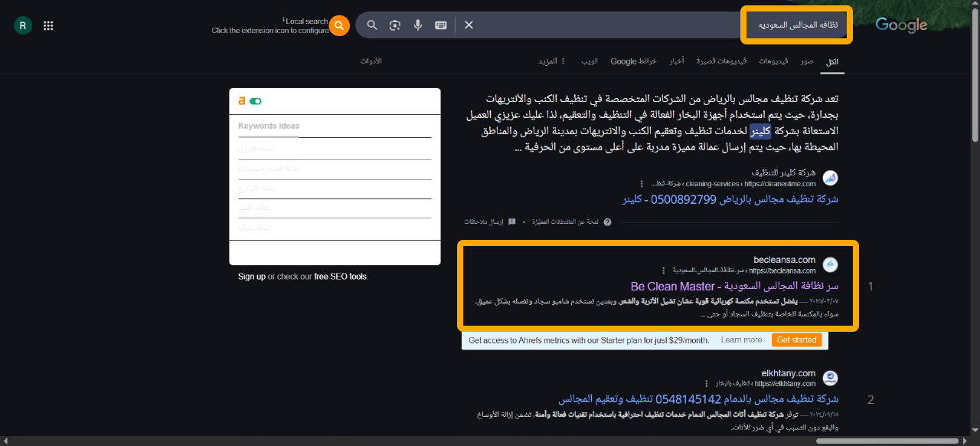Open the Google apps grid
Screen dimensions: 980x446
pyautogui.click(x=48, y=25)
